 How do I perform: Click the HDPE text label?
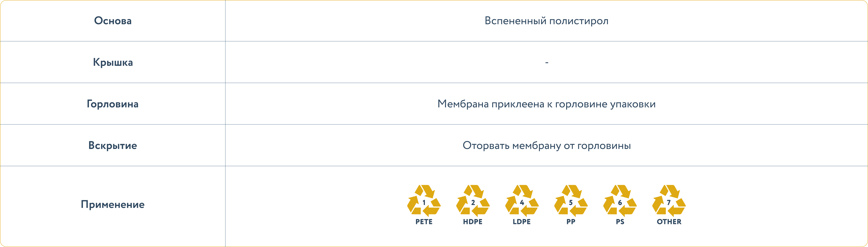(473, 222)
